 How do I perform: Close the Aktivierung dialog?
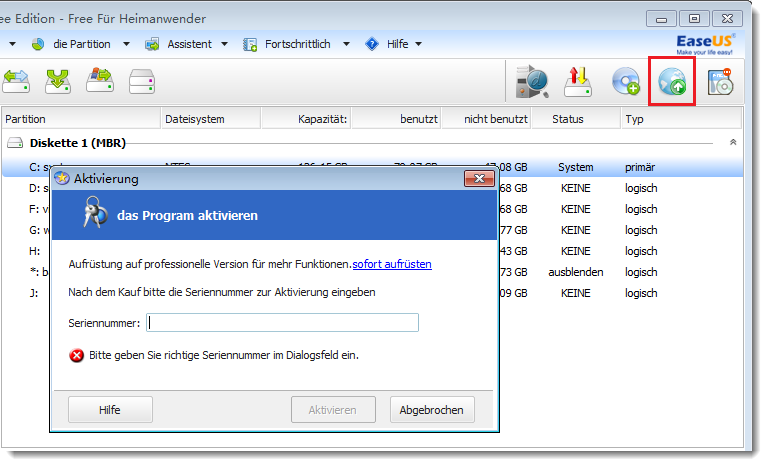479,179
